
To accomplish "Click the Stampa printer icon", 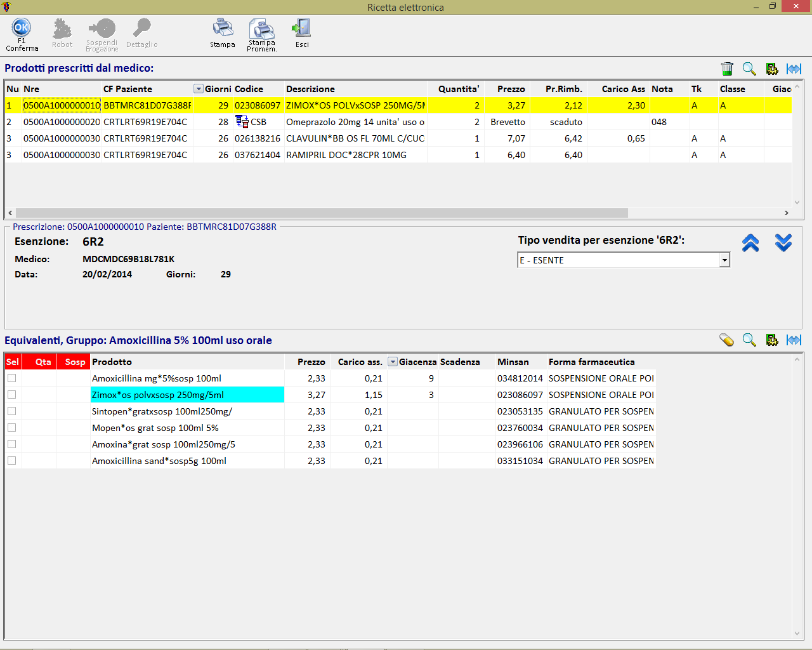I will click(223, 29).
